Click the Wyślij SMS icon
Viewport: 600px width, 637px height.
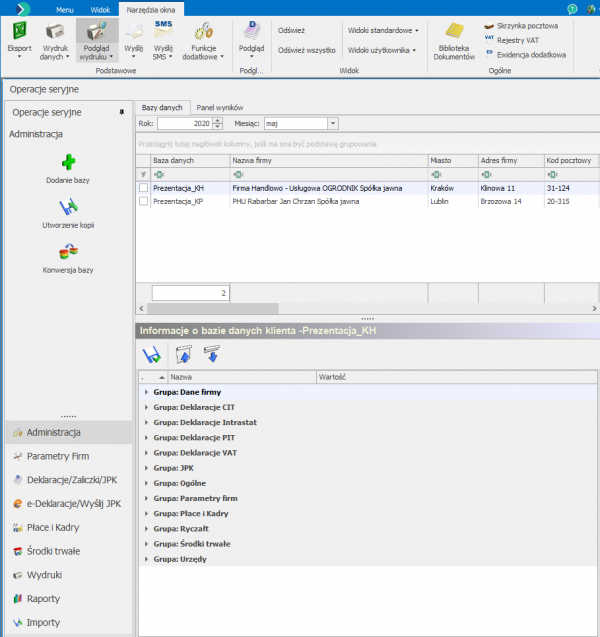click(x=164, y=34)
